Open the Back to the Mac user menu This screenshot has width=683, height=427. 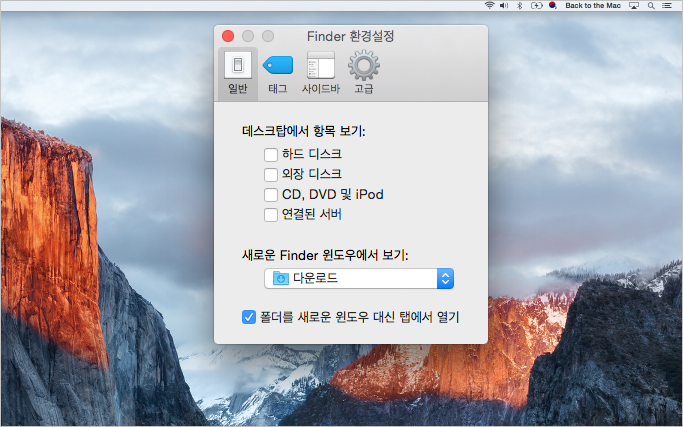click(x=593, y=5)
